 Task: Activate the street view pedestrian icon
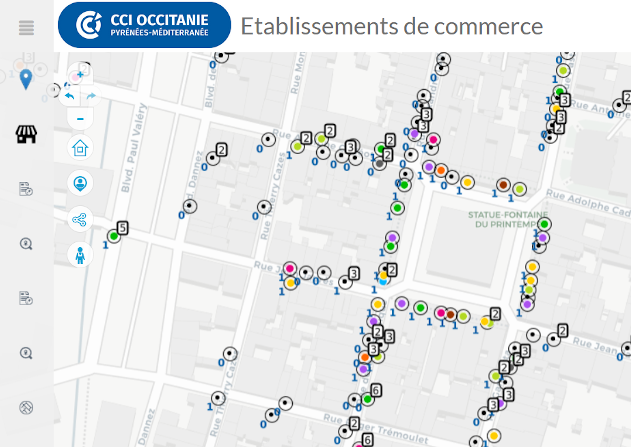click(x=80, y=255)
